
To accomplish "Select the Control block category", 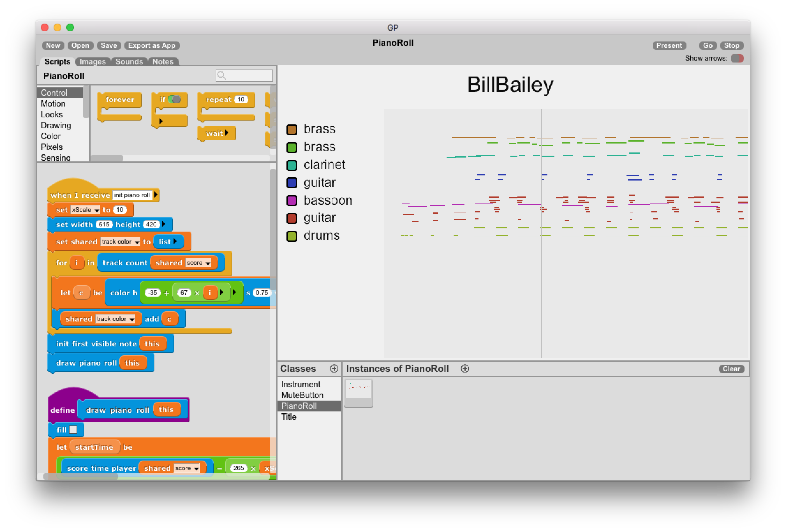I will (60, 93).
